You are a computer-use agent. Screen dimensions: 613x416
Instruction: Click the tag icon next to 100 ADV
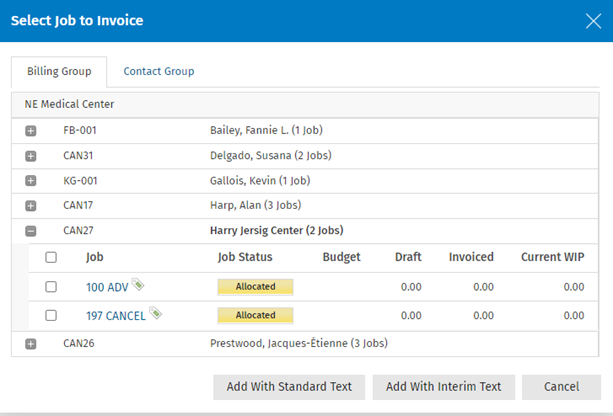(x=138, y=284)
